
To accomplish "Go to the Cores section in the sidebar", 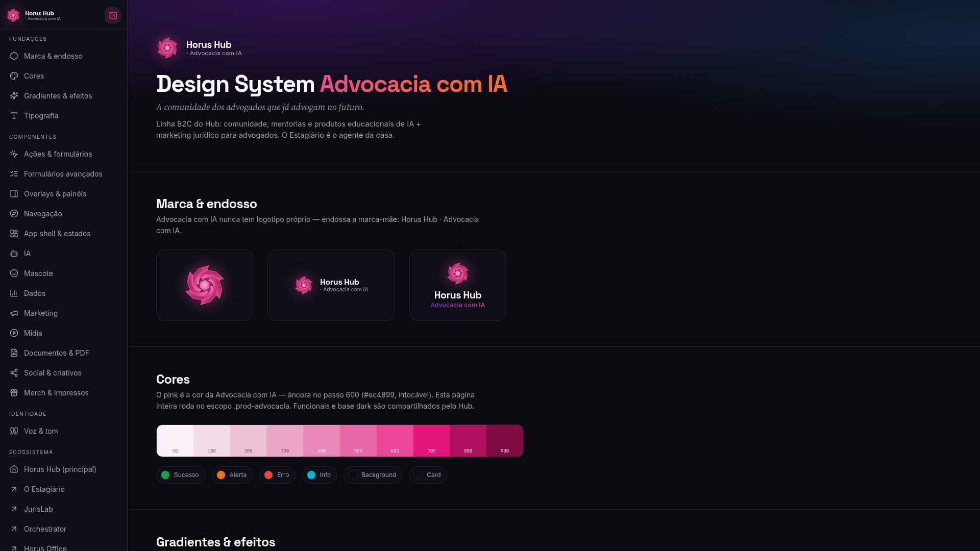I will (x=63, y=76).
